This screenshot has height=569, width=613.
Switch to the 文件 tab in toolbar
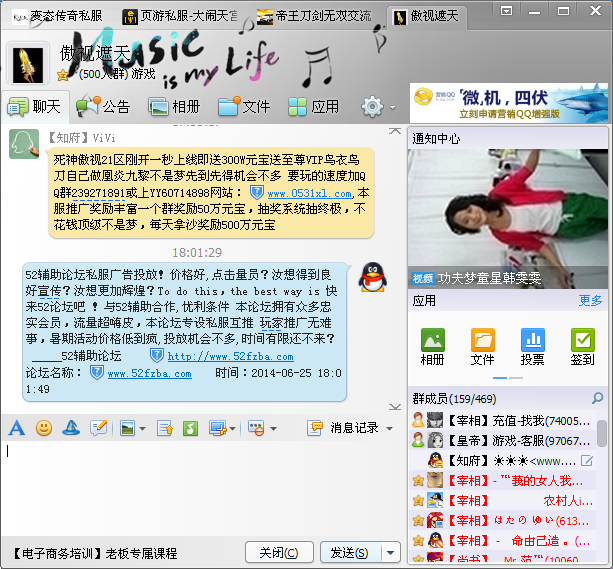(244, 106)
